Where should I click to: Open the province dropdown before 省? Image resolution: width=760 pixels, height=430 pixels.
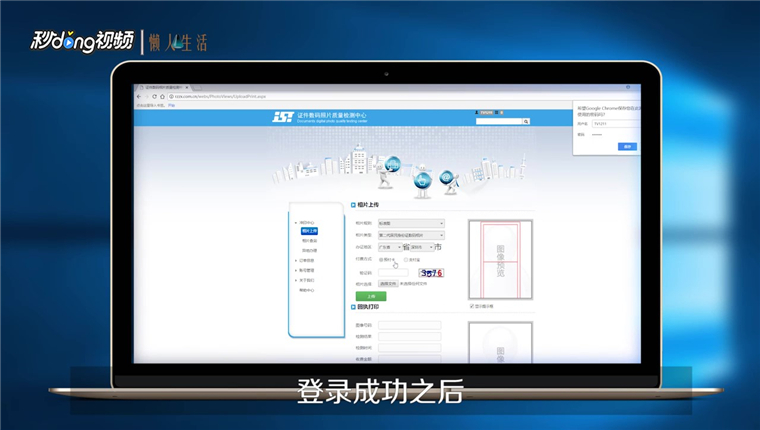coord(390,247)
